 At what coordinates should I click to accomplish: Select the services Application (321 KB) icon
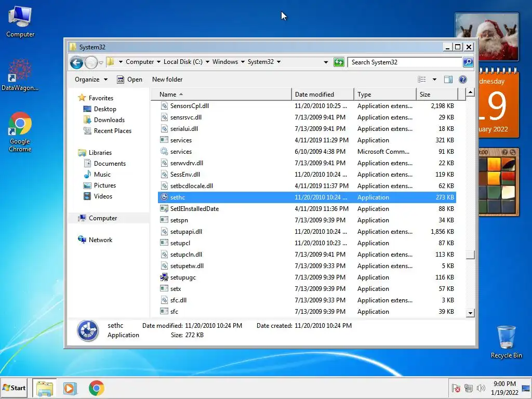tap(164, 140)
